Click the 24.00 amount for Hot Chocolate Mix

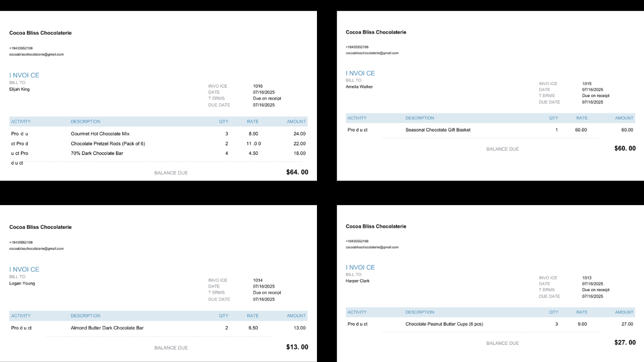click(x=299, y=134)
